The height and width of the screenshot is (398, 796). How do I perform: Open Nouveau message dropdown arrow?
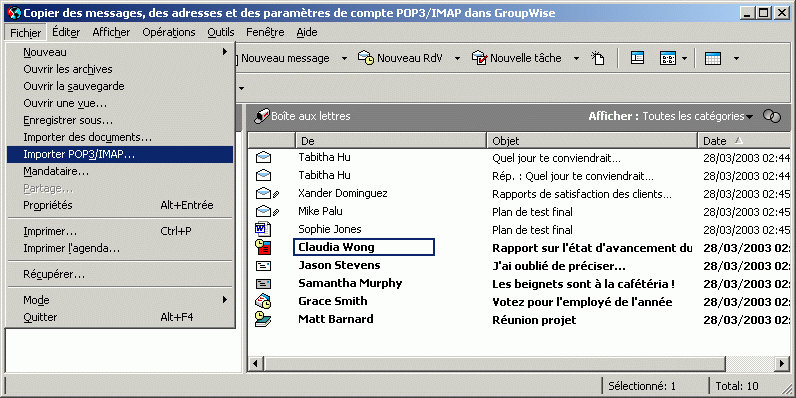(344, 58)
